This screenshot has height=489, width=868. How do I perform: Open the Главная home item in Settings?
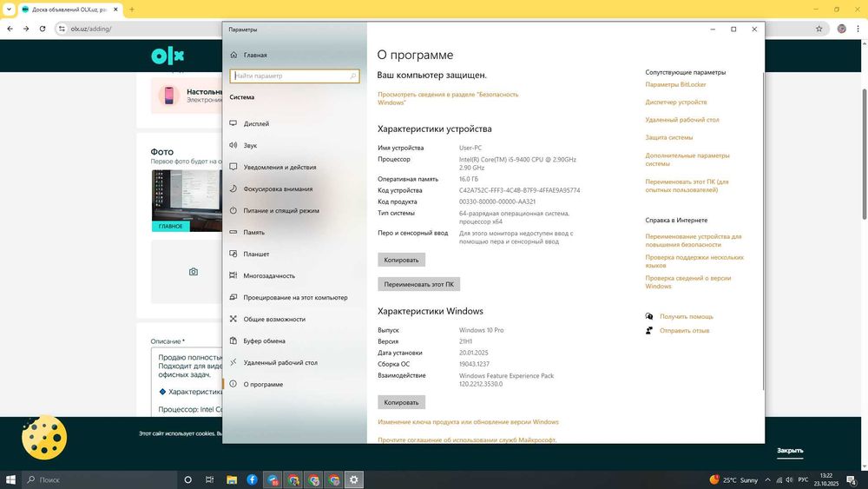click(249, 55)
